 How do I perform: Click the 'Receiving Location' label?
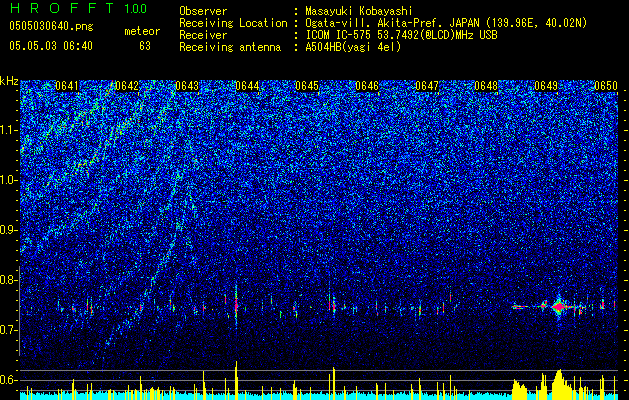coord(233,23)
